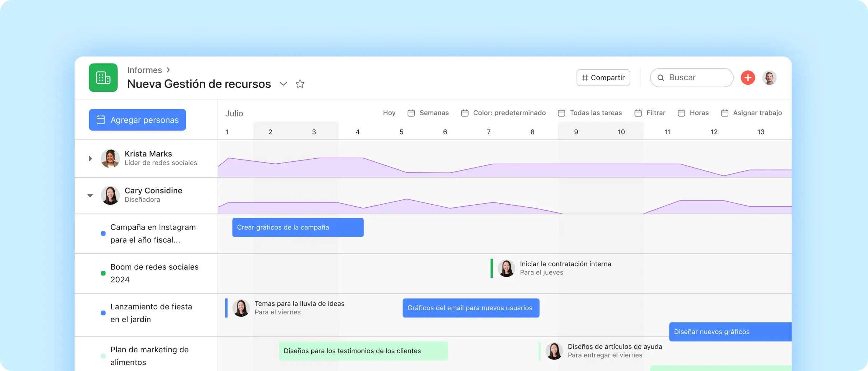Viewport: 868px width, 371px height.
Task: Click calendar icon beside Color: predeterminado
Action: click(x=465, y=113)
